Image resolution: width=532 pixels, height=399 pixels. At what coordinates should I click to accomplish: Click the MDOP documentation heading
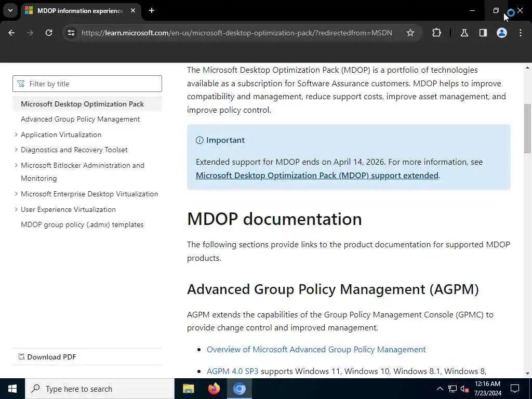point(274,219)
